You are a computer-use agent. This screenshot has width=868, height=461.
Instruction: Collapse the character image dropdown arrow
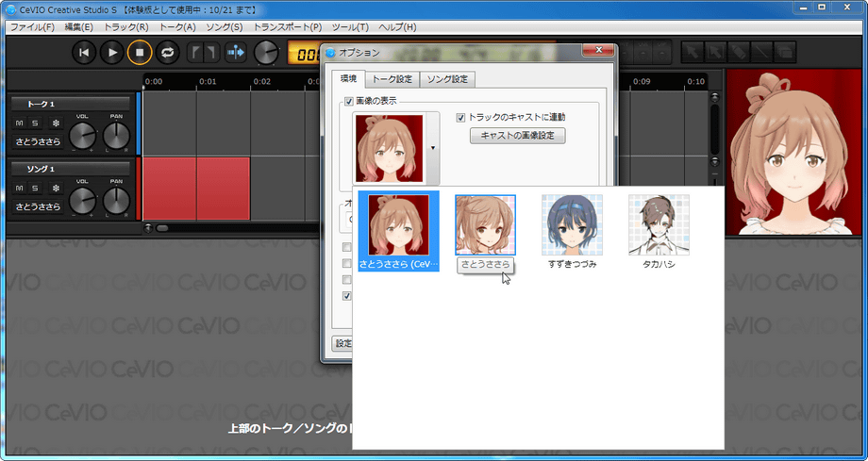[433, 148]
